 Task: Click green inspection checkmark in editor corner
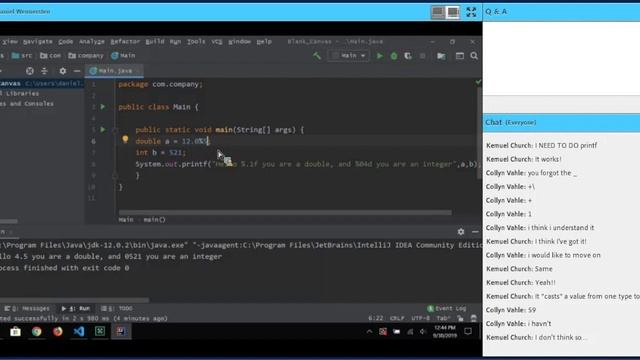(x=478, y=82)
